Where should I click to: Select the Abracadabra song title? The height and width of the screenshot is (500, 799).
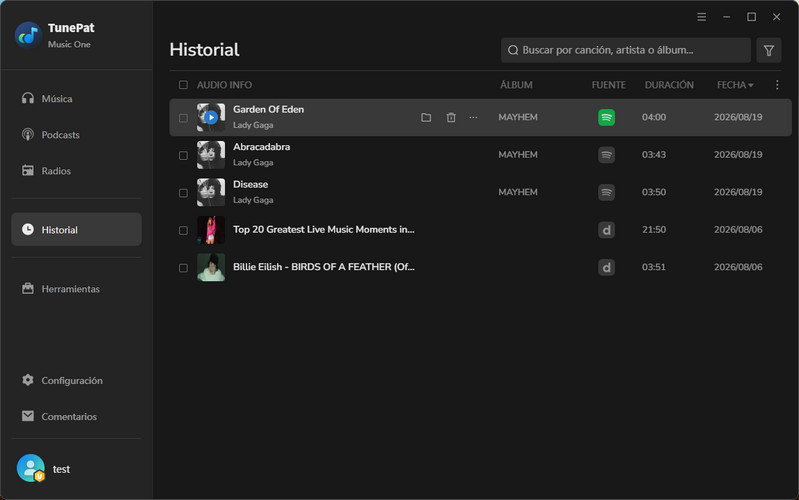[261, 147]
